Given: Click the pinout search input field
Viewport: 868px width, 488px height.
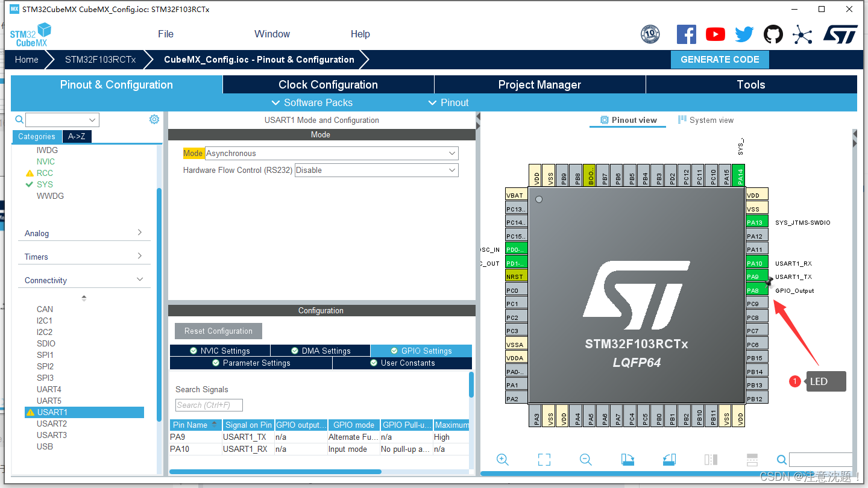Looking at the screenshot, I should click(820, 460).
